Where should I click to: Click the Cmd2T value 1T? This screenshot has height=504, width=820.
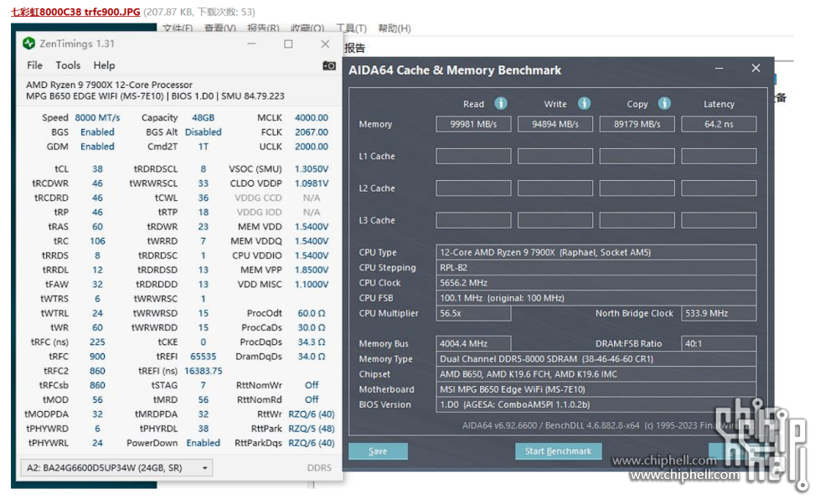click(x=203, y=147)
